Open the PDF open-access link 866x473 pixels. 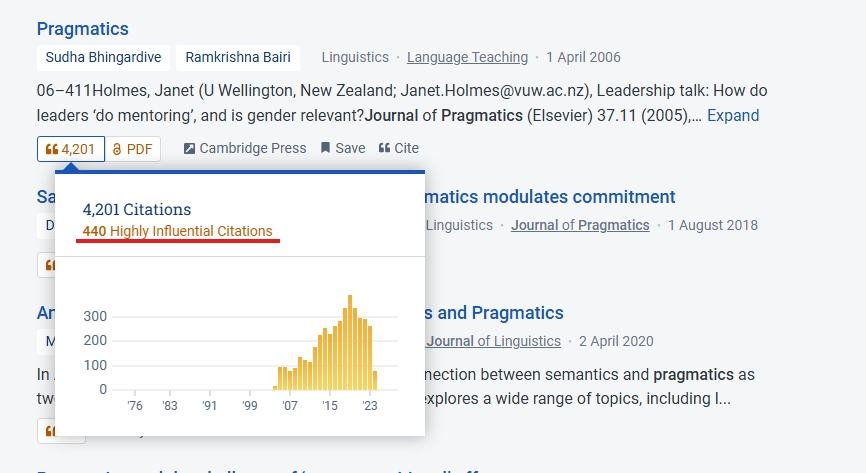click(x=133, y=149)
